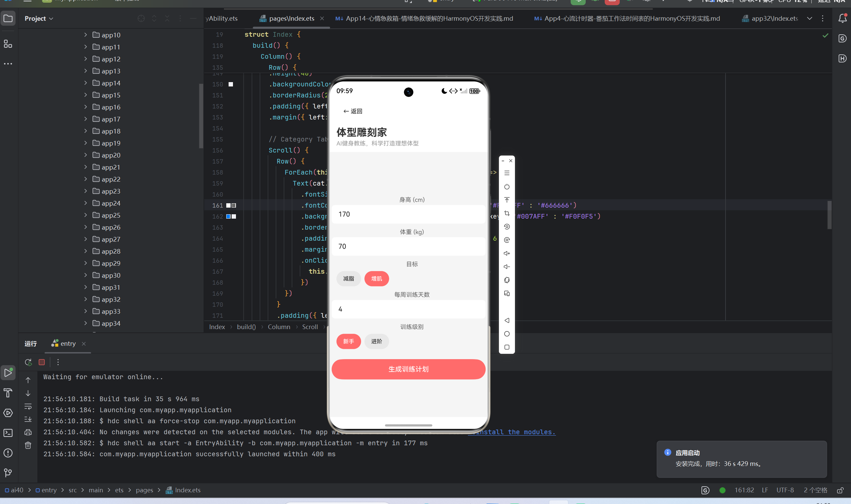851x504 pixels.
Task: Open the Git version control icon
Action: [8, 472]
